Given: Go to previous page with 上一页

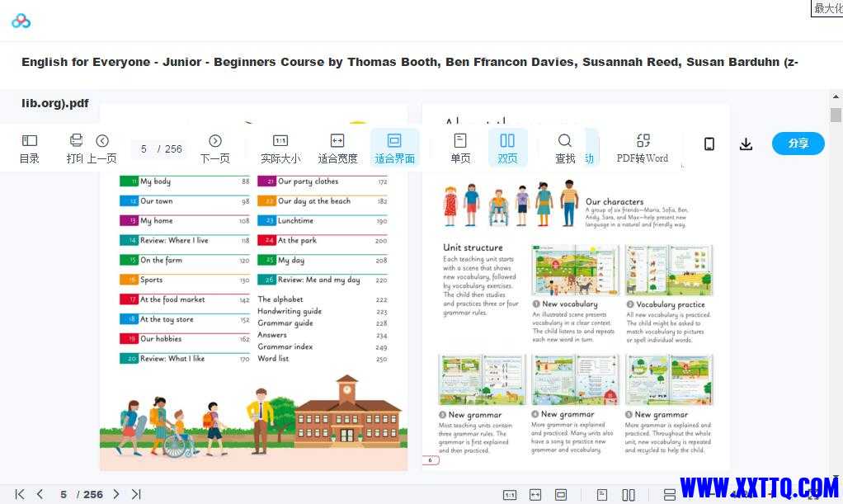Looking at the screenshot, I should click(x=102, y=148).
